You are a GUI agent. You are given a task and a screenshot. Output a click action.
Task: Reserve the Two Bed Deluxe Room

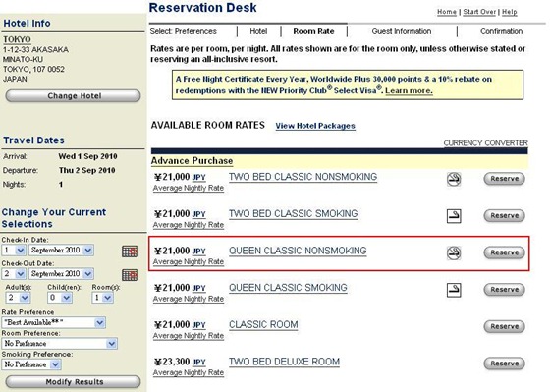point(504,364)
